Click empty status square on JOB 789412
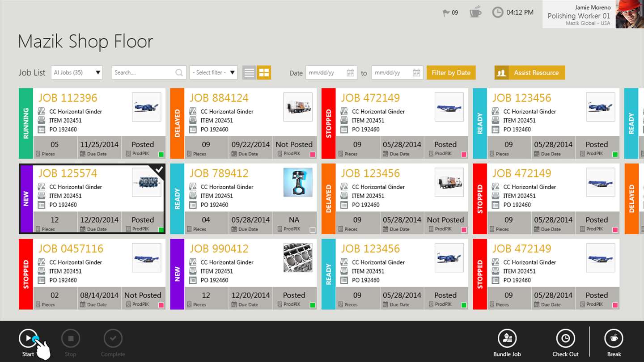This screenshot has height=362, width=644. click(313, 230)
